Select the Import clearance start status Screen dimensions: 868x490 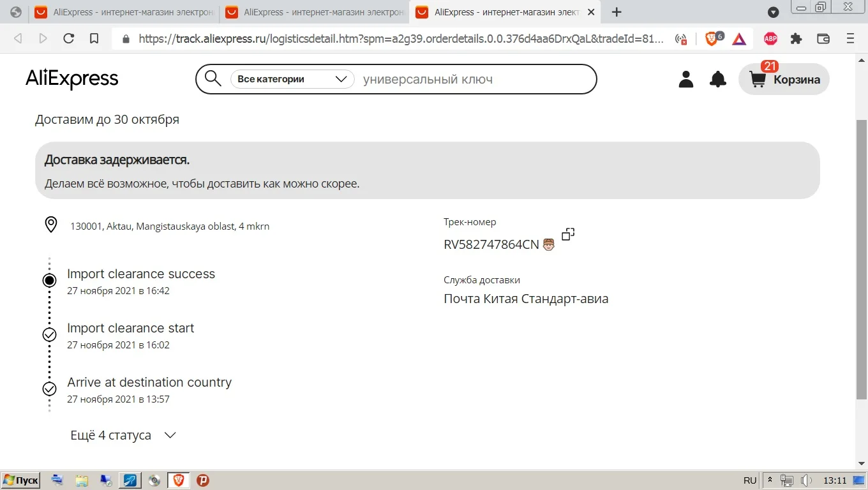(x=131, y=328)
